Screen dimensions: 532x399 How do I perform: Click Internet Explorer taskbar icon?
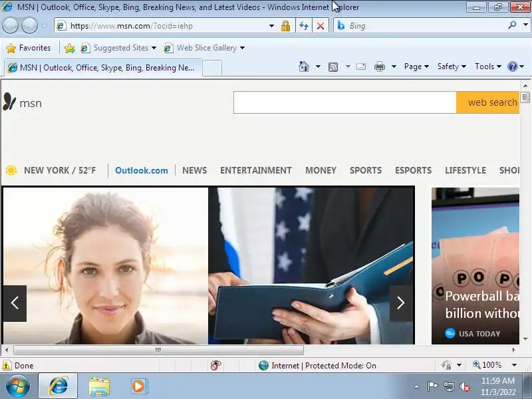point(58,386)
